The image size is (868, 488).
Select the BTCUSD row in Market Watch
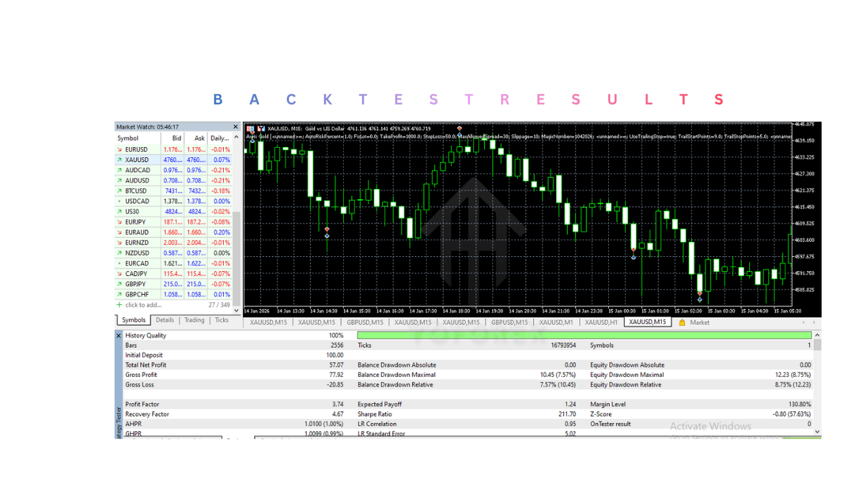click(136, 190)
